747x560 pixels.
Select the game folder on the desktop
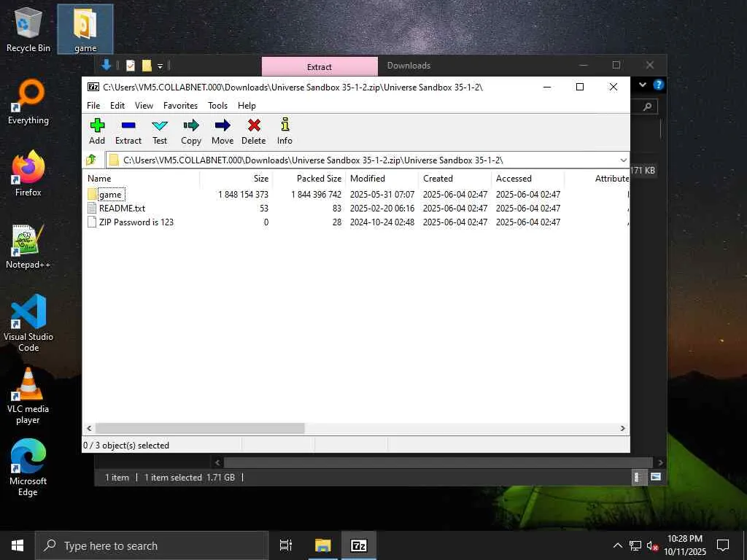[x=85, y=29]
